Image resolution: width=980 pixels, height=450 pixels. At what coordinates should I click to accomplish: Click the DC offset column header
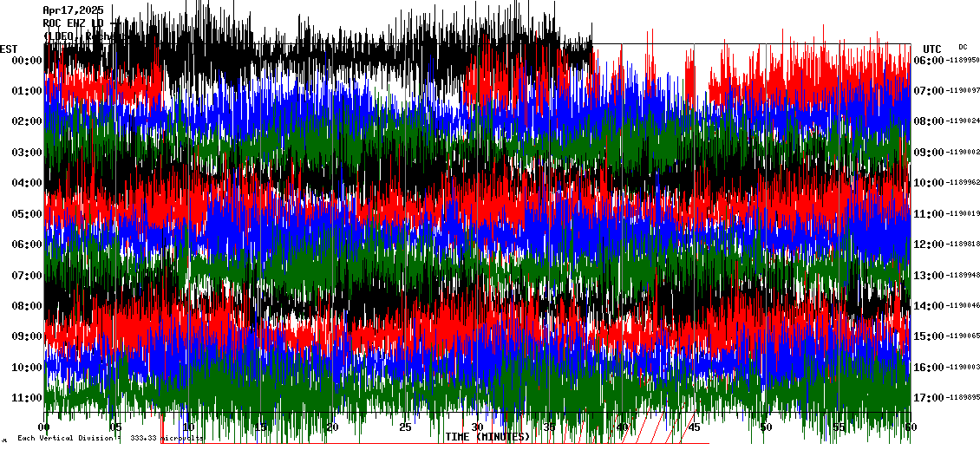(x=963, y=47)
